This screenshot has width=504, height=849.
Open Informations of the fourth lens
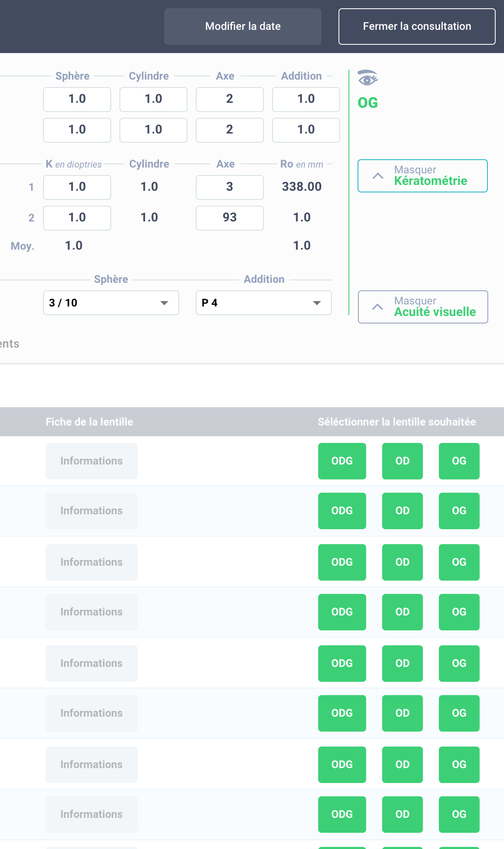click(x=92, y=612)
